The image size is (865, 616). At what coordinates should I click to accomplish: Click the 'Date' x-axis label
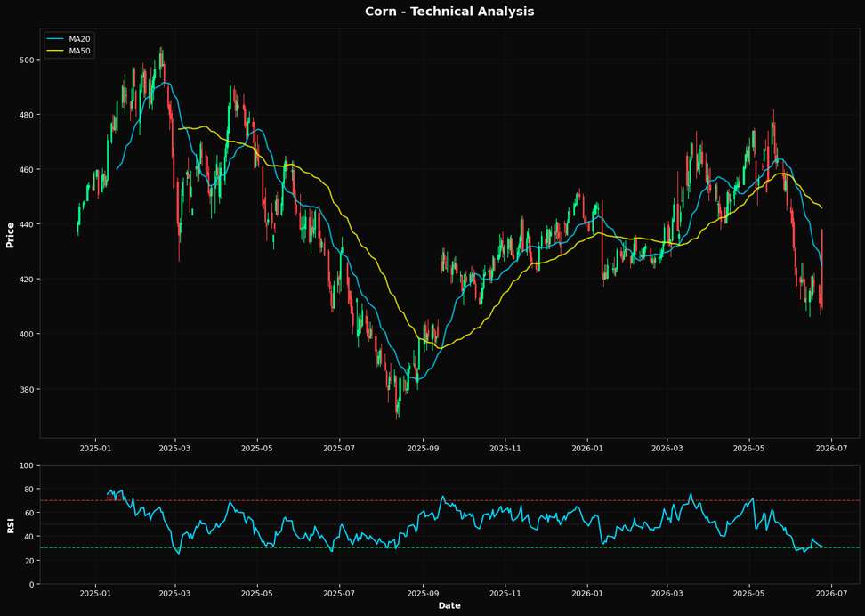pos(449,605)
